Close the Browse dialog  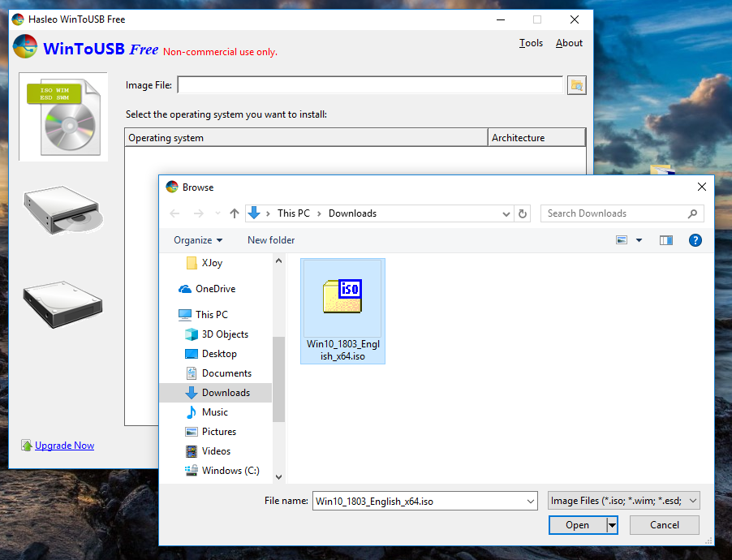702,187
